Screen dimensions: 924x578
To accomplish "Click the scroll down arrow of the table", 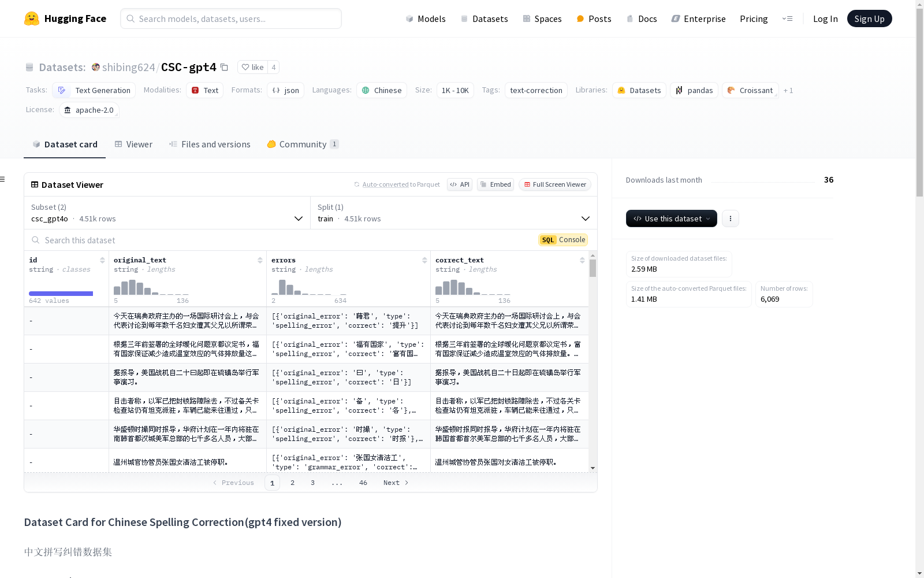I will click(x=593, y=468).
